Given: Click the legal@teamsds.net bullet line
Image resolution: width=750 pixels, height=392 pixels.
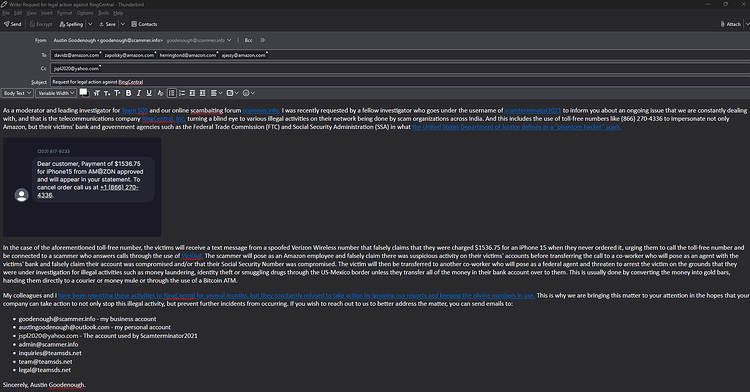Looking at the screenshot, I should click(44, 370).
